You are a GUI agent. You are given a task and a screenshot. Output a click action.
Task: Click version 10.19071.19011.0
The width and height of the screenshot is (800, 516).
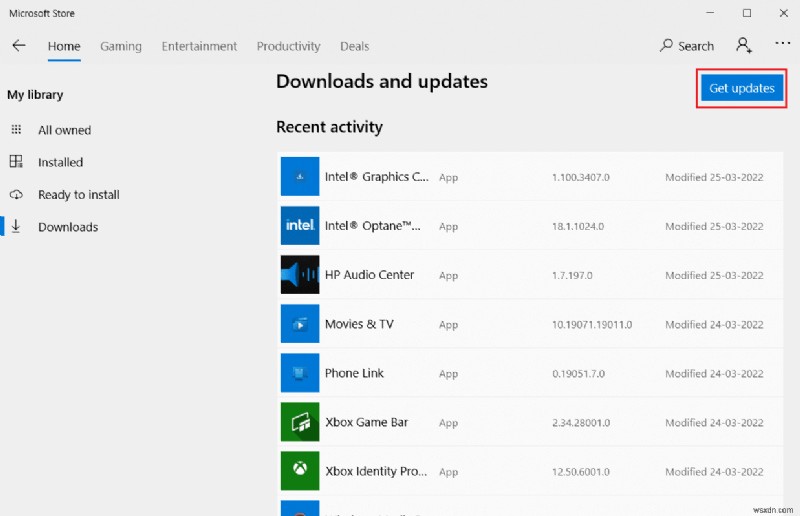[592, 325]
